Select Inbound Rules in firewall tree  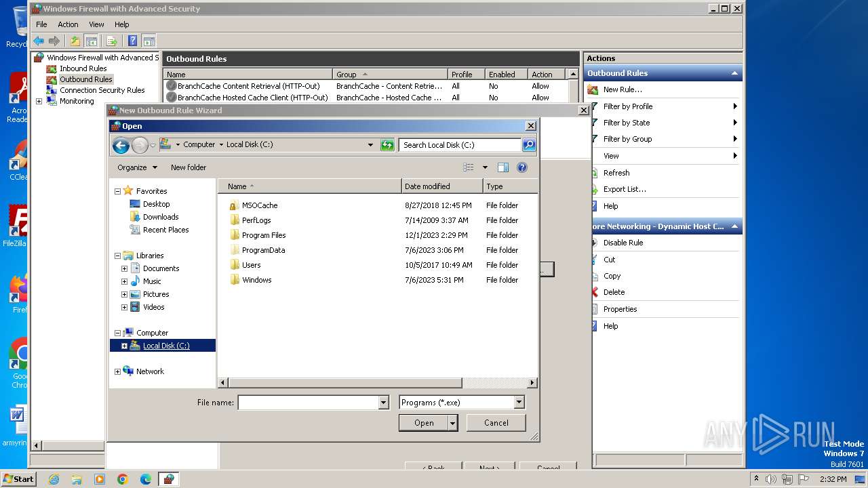(x=83, y=68)
